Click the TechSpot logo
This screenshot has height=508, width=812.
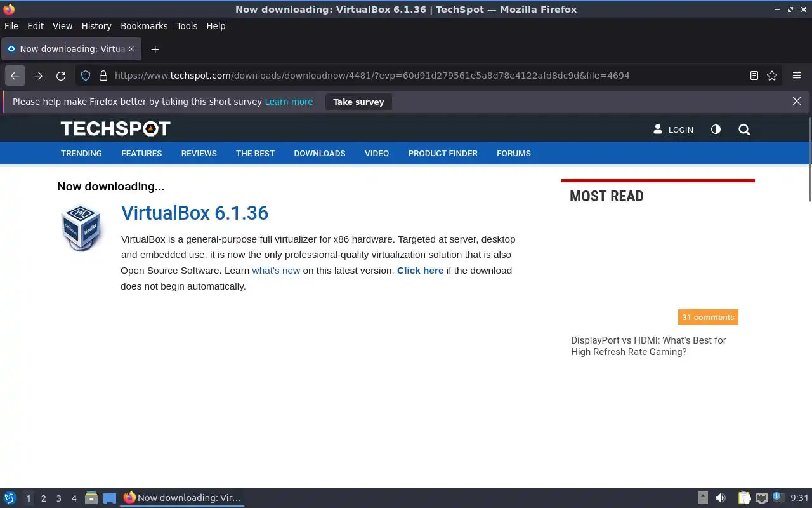click(x=115, y=129)
